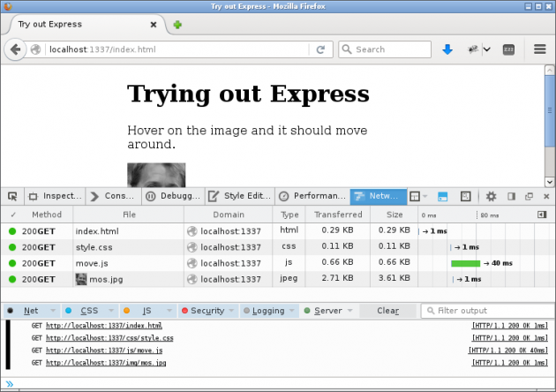Click the HTTP/1.1 200 OK 40ms status
556x392 pixels.
[508, 351]
